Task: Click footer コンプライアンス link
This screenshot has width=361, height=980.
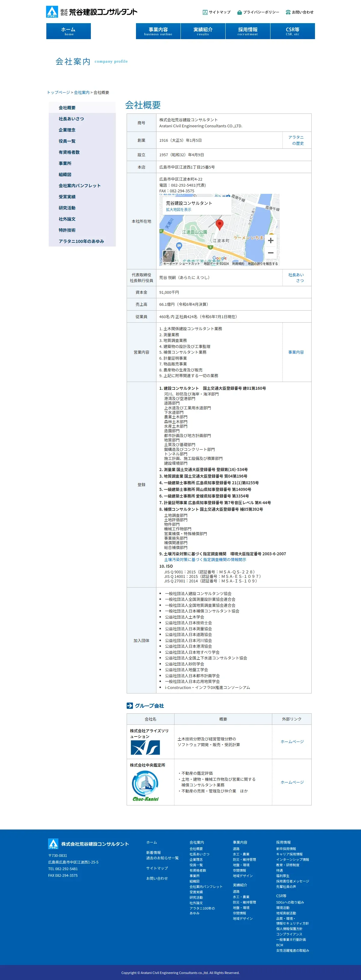Action: coord(289,934)
